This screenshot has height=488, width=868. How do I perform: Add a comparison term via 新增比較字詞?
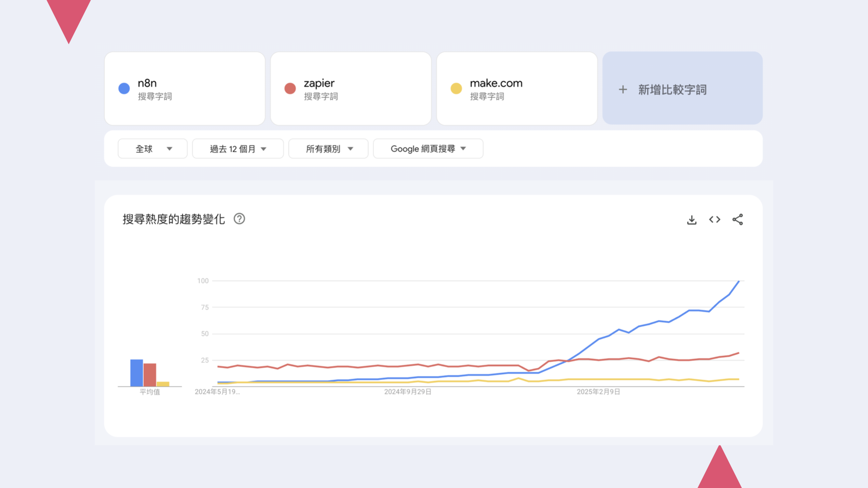pos(683,88)
